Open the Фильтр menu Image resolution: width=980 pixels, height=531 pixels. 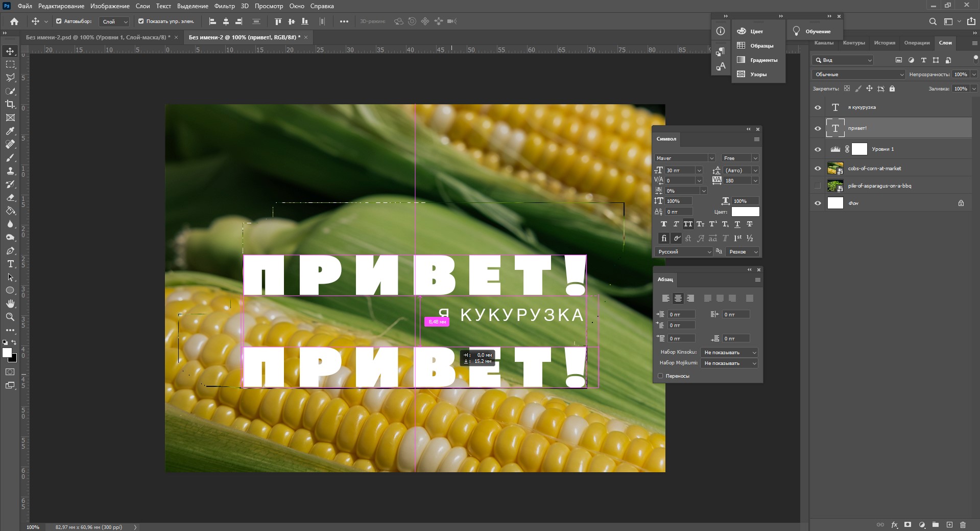click(x=224, y=6)
